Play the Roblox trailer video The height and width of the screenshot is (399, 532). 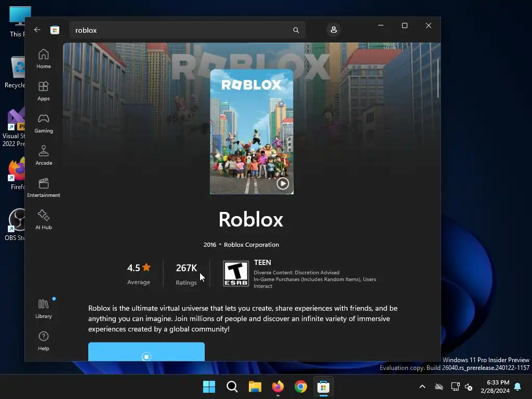[283, 183]
